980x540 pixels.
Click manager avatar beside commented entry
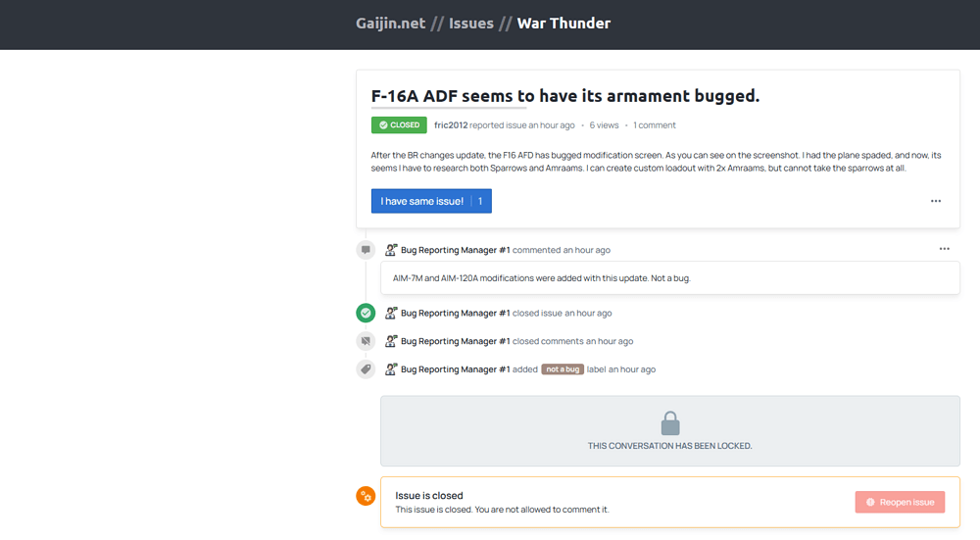click(391, 250)
